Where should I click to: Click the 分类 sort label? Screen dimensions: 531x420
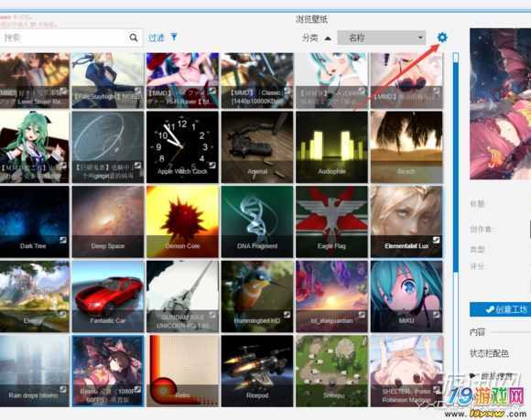[x=310, y=38]
